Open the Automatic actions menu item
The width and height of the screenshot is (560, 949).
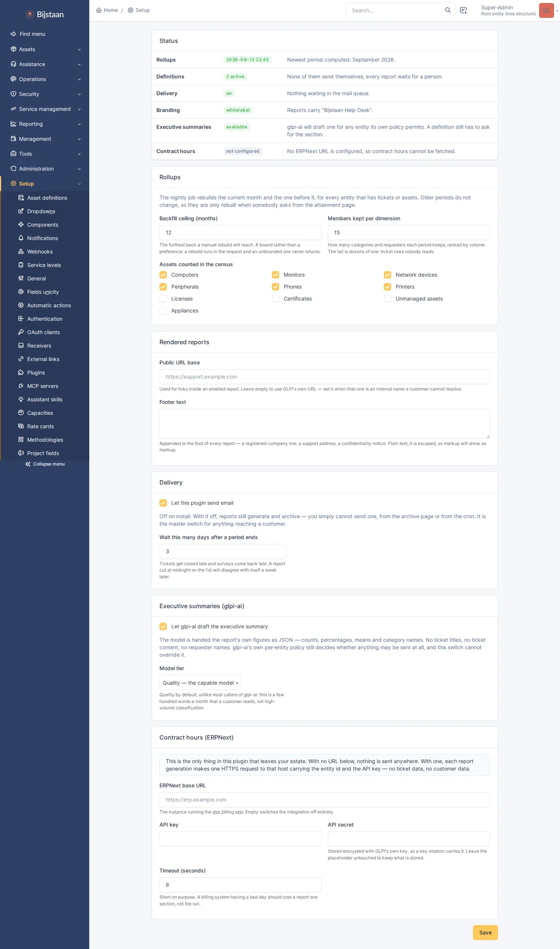[44, 305]
